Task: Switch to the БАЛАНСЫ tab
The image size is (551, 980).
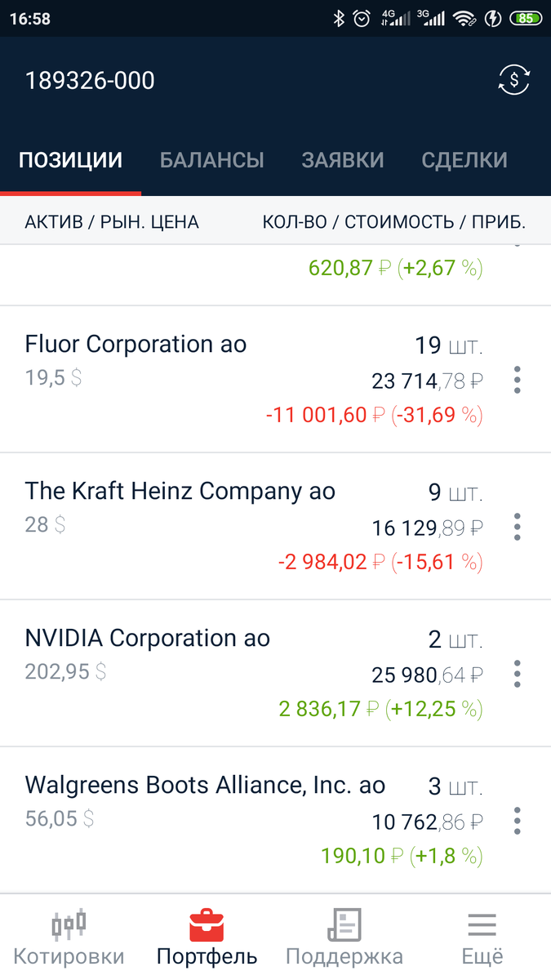Action: pos(212,160)
